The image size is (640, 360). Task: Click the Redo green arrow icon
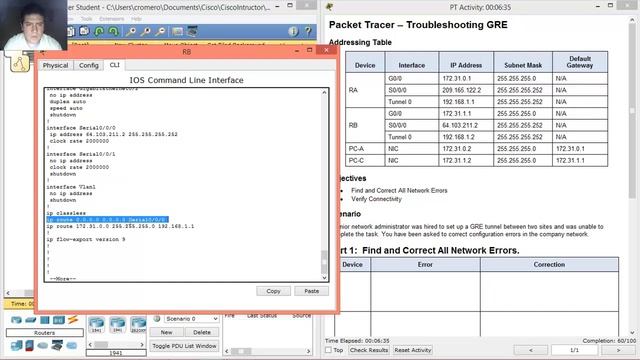click(113, 31)
